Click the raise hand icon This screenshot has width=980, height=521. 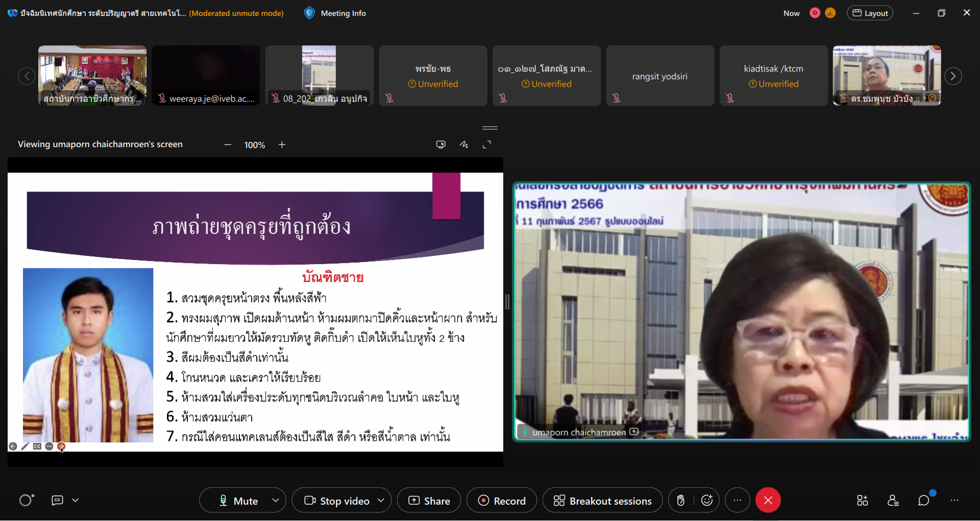click(x=680, y=501)
